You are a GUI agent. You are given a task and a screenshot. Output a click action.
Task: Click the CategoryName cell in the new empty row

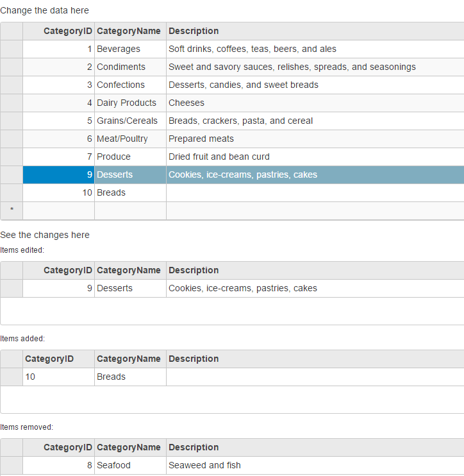(130, 210)
